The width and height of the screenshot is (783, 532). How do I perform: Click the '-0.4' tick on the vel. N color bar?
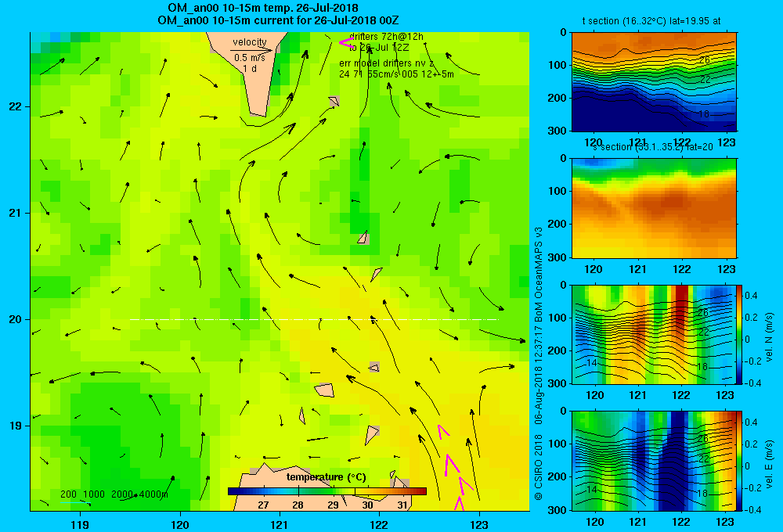pyautogui.click(x=752, y=383)
